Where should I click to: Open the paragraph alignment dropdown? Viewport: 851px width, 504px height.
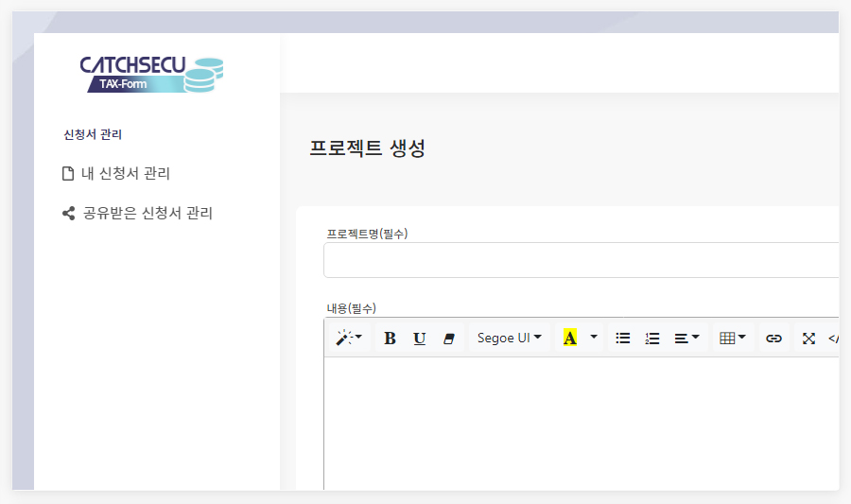coord(686,338)
